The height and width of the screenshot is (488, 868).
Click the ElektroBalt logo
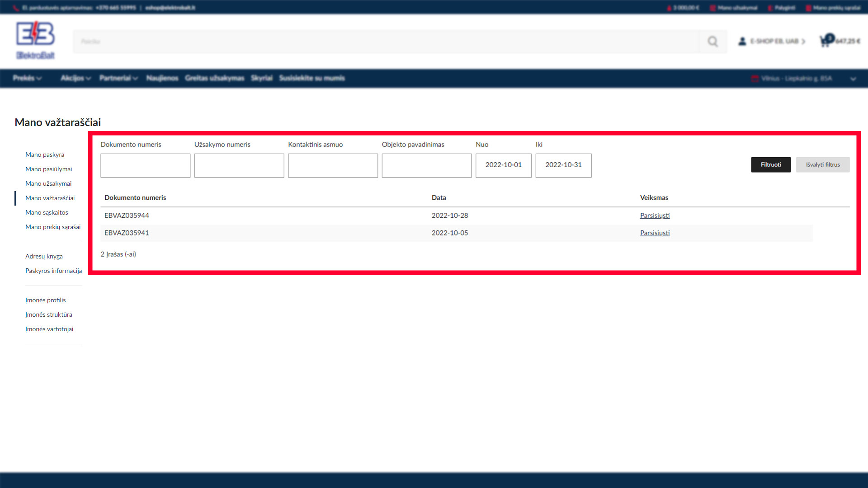coord(35,40)
